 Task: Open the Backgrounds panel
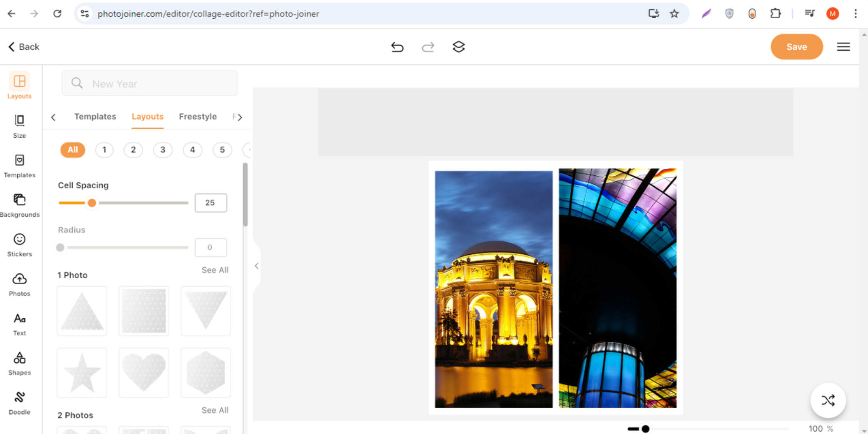pyautogui.click(x=19, y=204)
